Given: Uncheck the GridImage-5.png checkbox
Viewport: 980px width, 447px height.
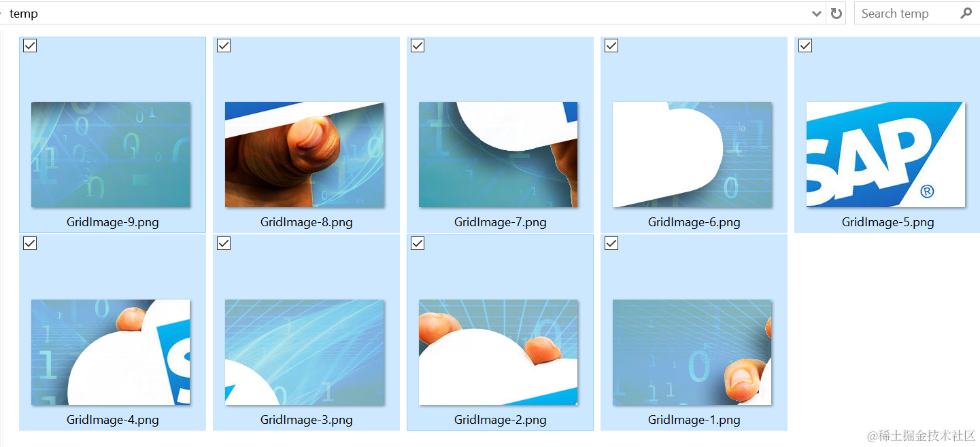Looking at the screenshot, I should click(805, 46).
